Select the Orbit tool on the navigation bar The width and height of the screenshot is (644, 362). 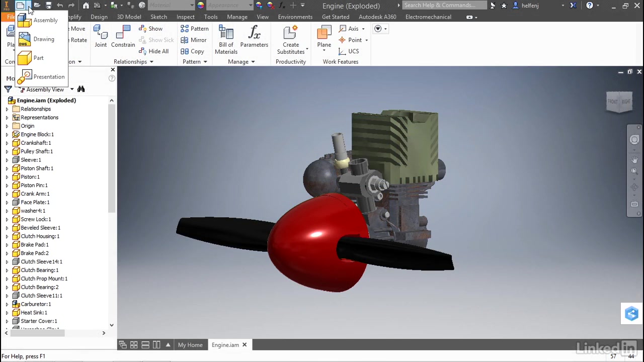[x=634, y=187]
